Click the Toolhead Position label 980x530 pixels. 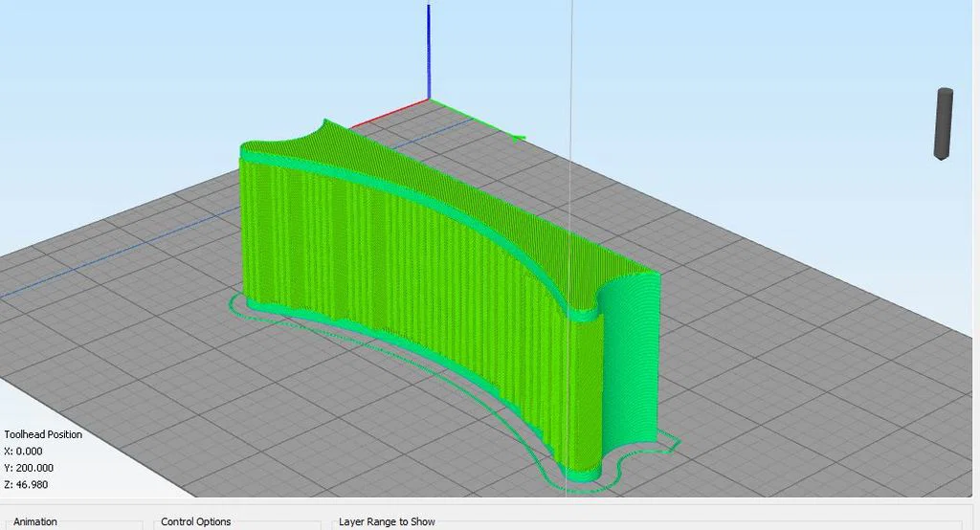click(x=43, y=434)
